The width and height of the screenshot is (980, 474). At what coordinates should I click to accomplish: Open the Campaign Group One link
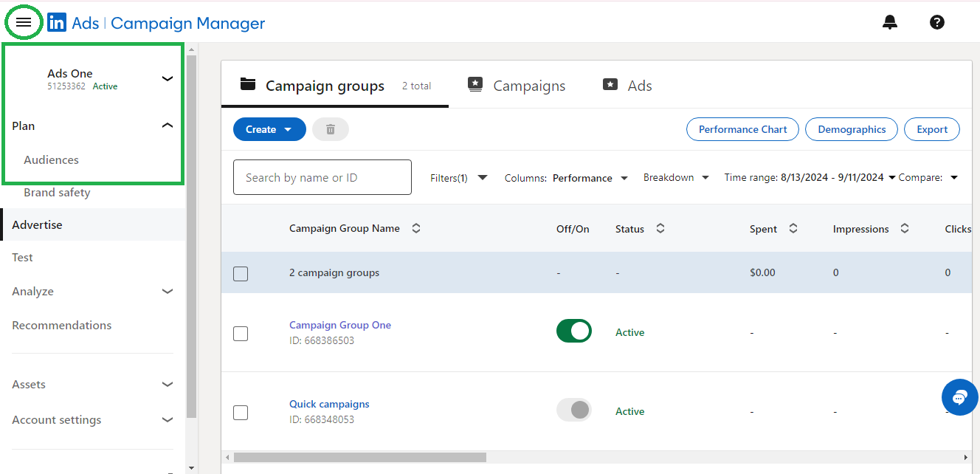pos(340,325)
